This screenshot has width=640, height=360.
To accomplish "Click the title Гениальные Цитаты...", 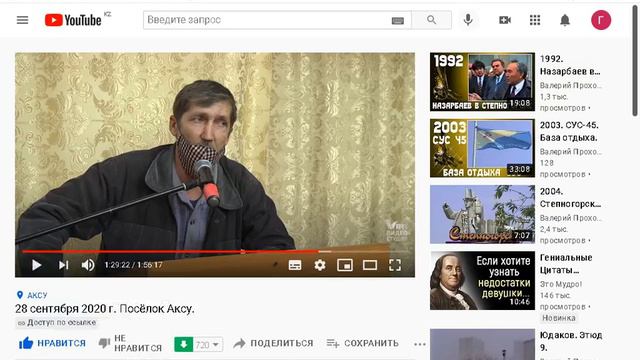I will pyautogui.click(x=566, y=264).
